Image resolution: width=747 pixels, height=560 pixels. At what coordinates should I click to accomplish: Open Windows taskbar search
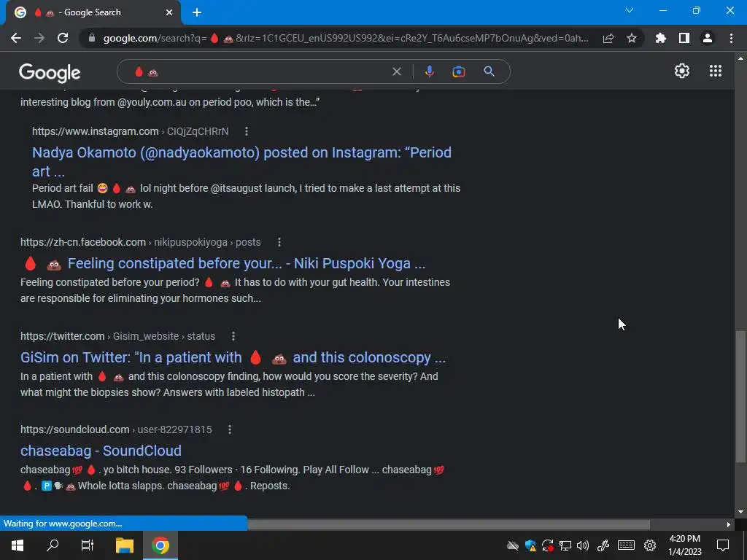point(53,545)
